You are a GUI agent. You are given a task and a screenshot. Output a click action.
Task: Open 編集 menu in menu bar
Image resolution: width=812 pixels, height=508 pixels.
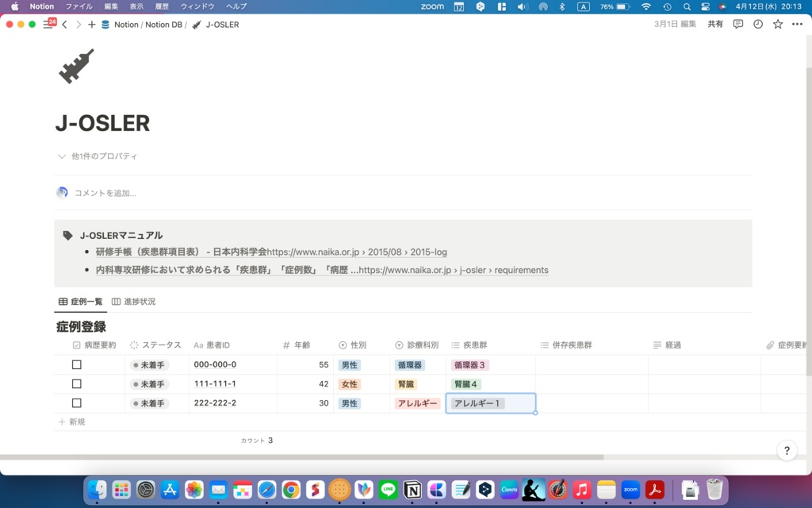(111, 6)
